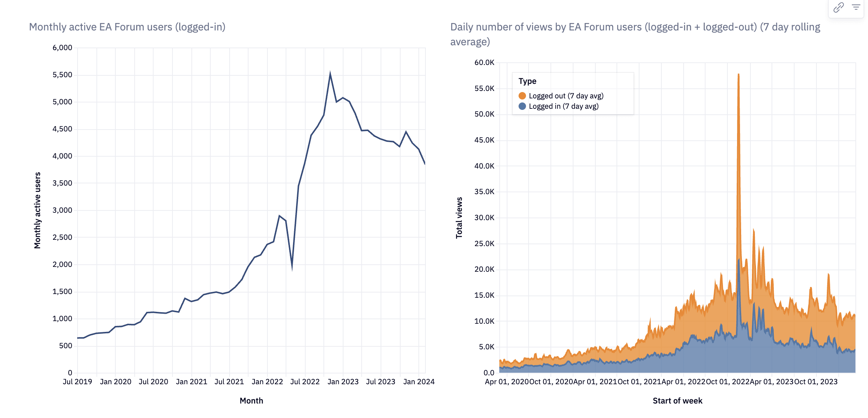Viewport: 868px width, 418px height.
Task: Click the Oct 01, 2023 axis label
Action: [x=815, y=382]
